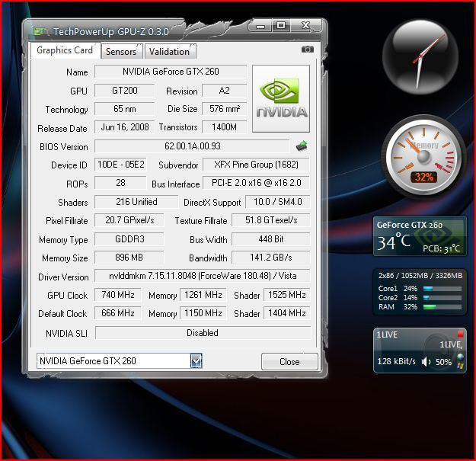Open the Sensors tab
The image size is (476, 461).
tap(121, 52)
